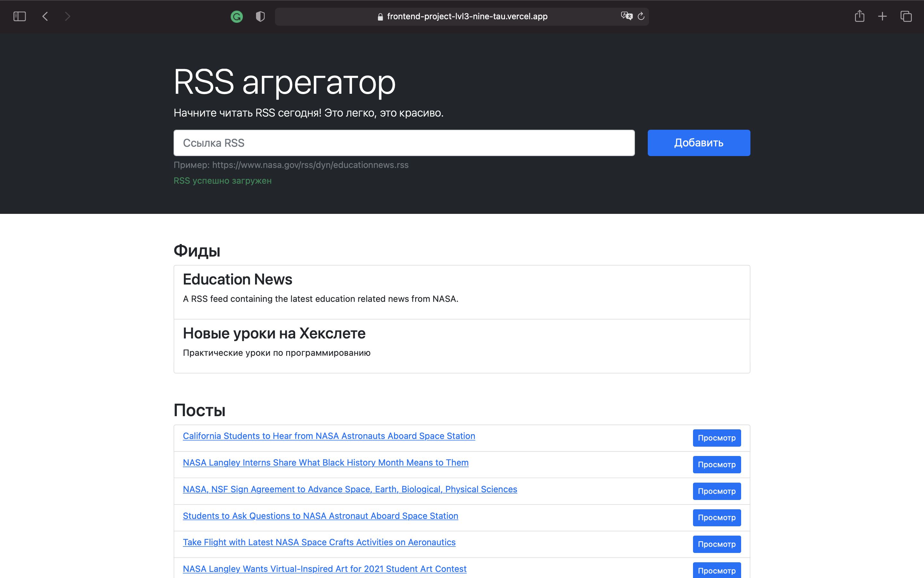Open California Students to Hear post link
The height and width of the screenshot is (578, 924).
pos(329,436)
